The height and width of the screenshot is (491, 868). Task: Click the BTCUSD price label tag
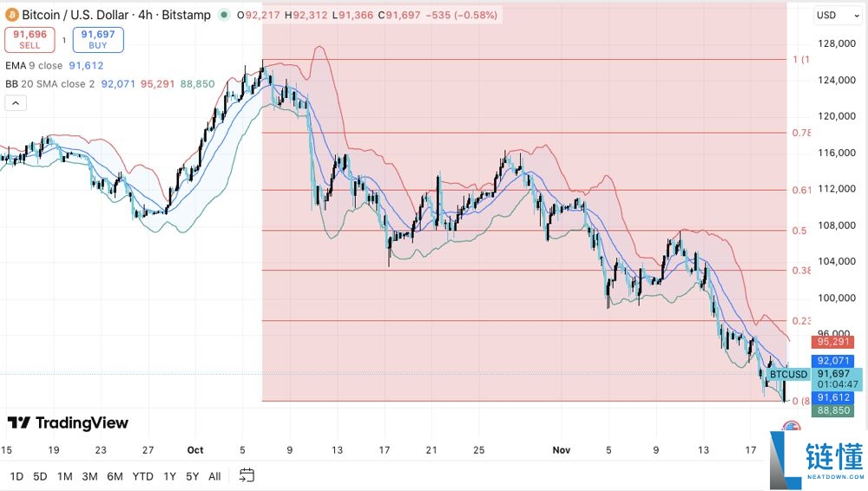788,375
